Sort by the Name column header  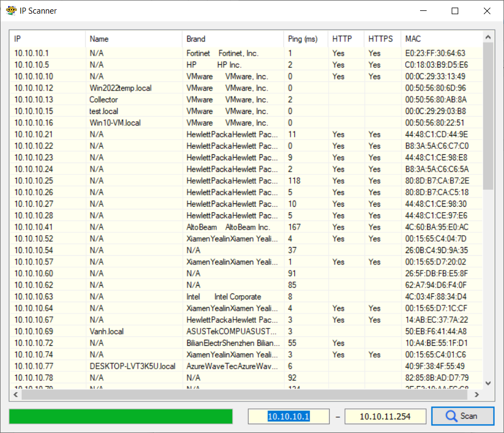click(x=133, y=39)
